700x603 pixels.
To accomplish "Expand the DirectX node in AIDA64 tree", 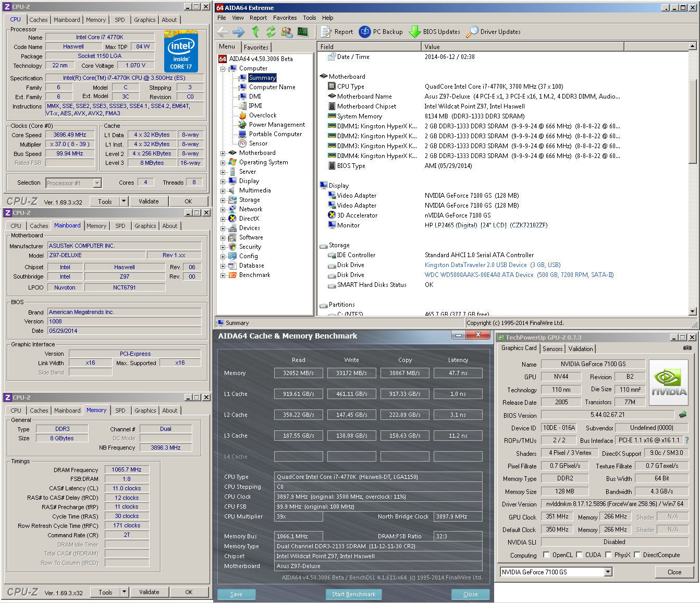I will click(223, 219).
